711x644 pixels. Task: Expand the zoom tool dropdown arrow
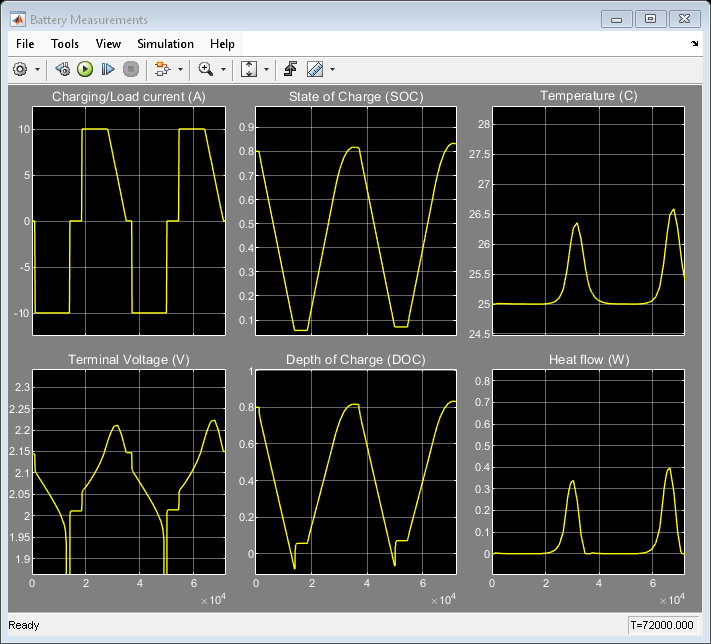click(224, 69)
